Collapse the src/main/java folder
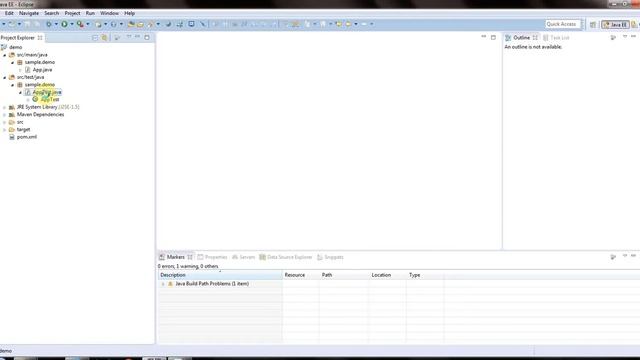This screenshot has width=640, height=360. pyautogui.click(x=5, y=55)
